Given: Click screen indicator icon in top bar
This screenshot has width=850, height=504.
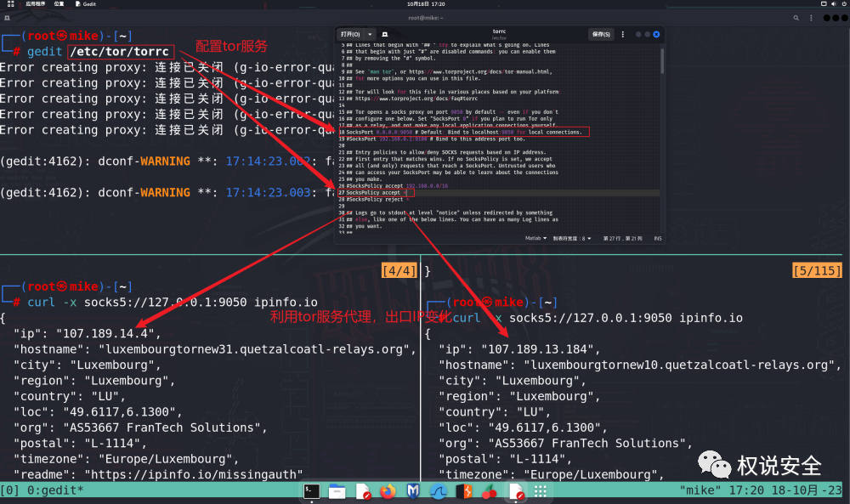Looking at the screenshot, I should click(824, 3).
